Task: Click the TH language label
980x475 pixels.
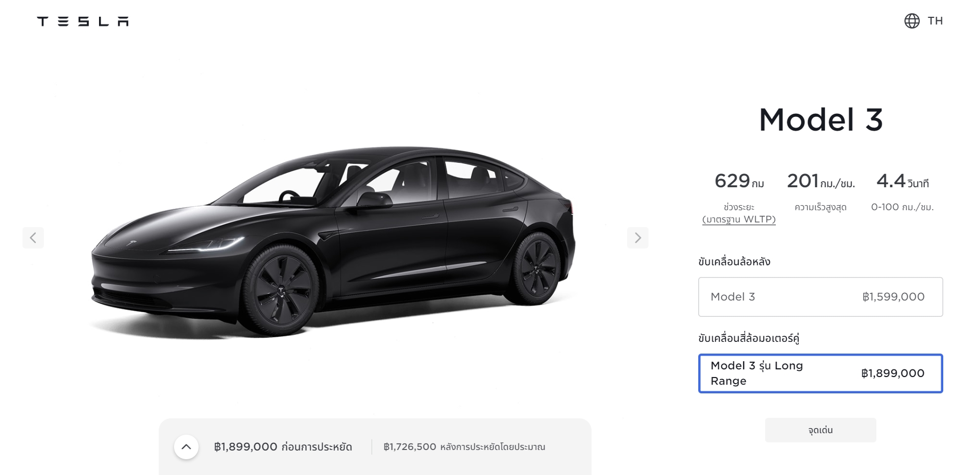Action: 935,21
